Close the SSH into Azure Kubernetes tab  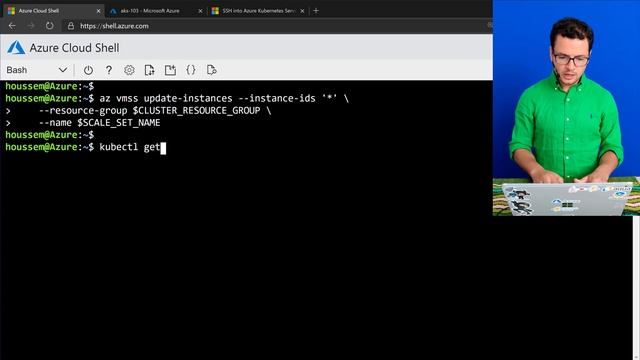(302, 11)
